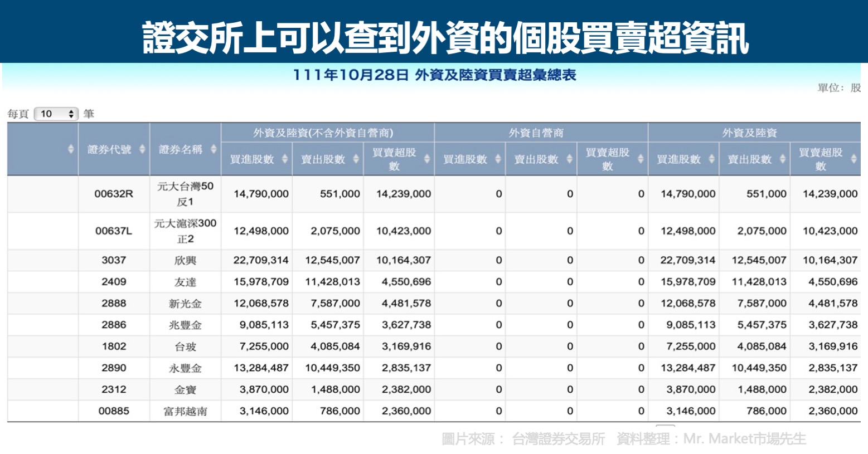Select stock code 00637L
The height and width of the screenshot is (454, 868).
[114, 231]
